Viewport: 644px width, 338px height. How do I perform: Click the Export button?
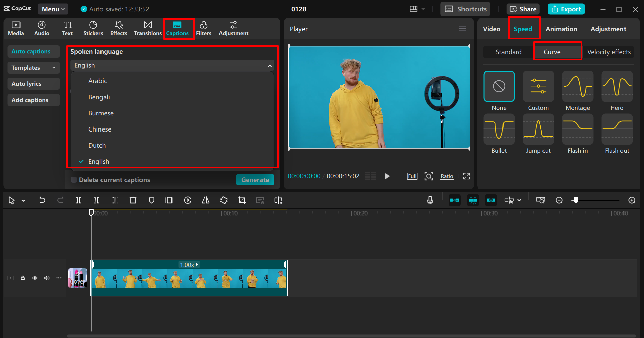566,9
